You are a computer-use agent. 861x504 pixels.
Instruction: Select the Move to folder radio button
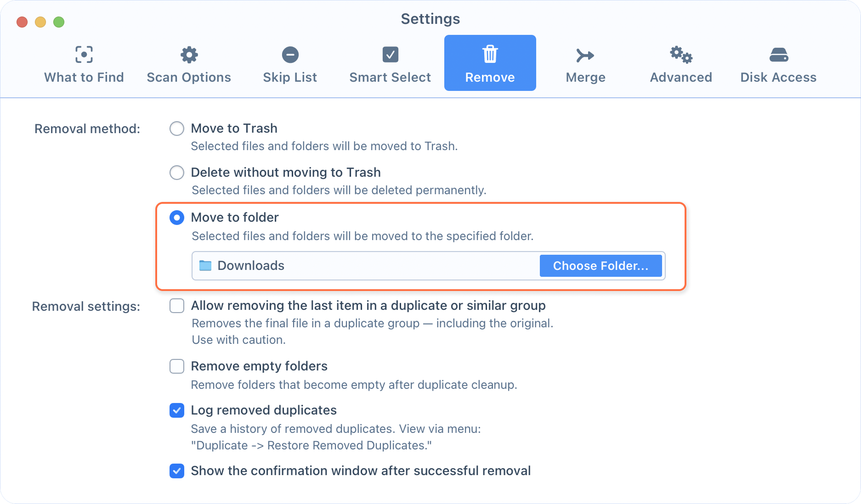point(177,218)
